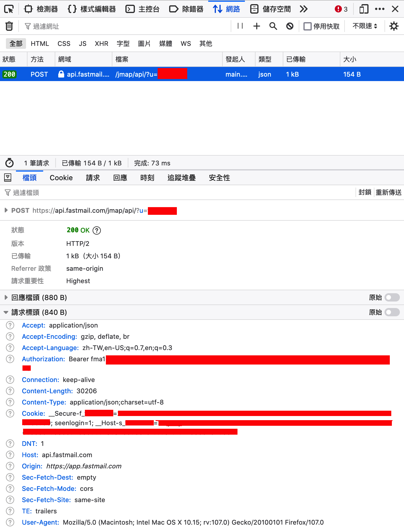Screen dimensions: 404x532
Task: Open the 時刻 timings tab
Action: tap(147, 178)
